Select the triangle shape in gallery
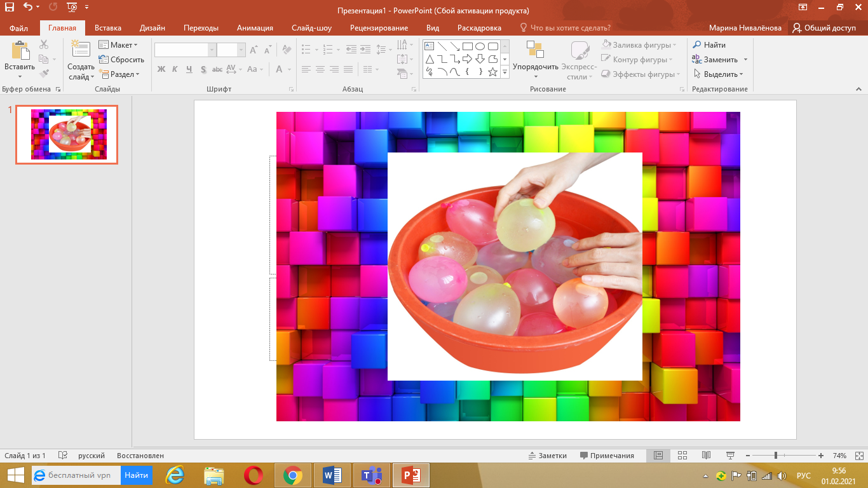 click(429, 59)
